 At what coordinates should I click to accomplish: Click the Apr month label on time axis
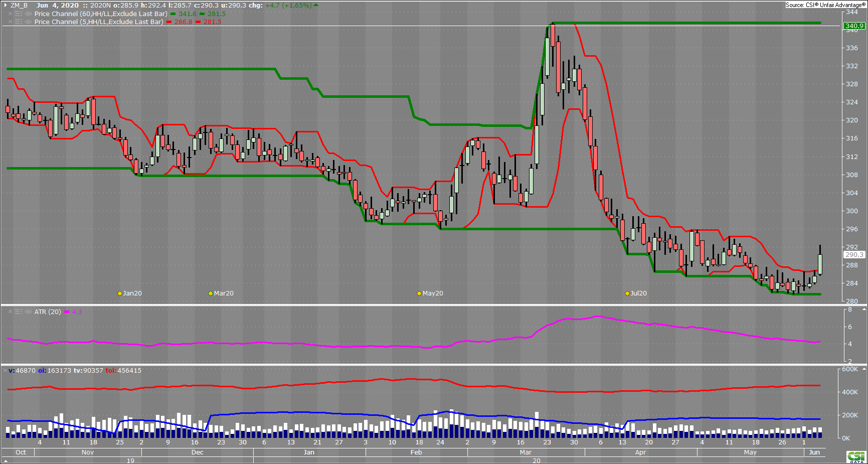(x=640, y=452)
